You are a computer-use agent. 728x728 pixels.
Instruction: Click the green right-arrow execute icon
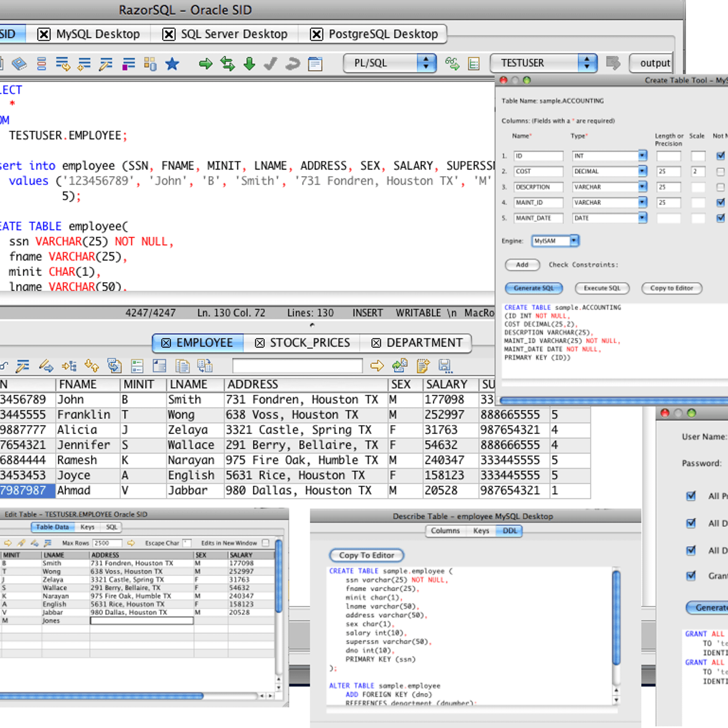(206, 63)
